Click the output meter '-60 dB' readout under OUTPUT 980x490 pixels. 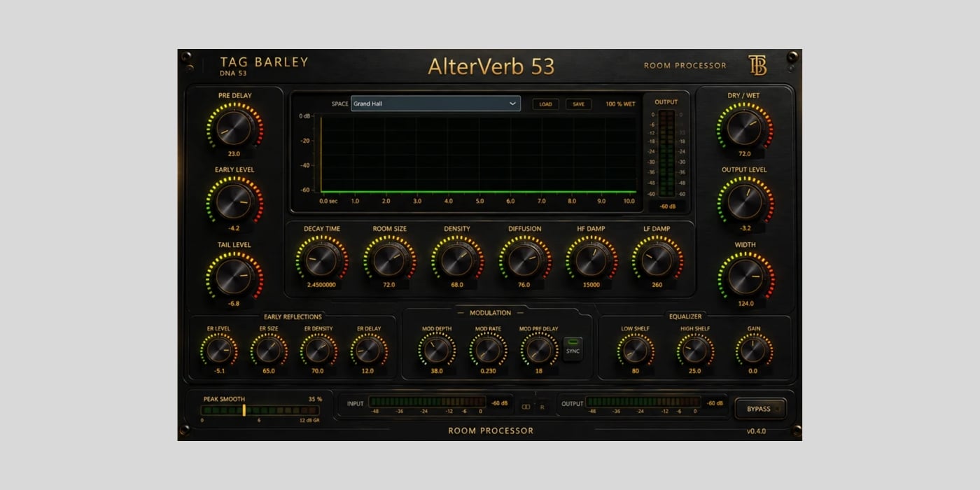coord(666,206)
